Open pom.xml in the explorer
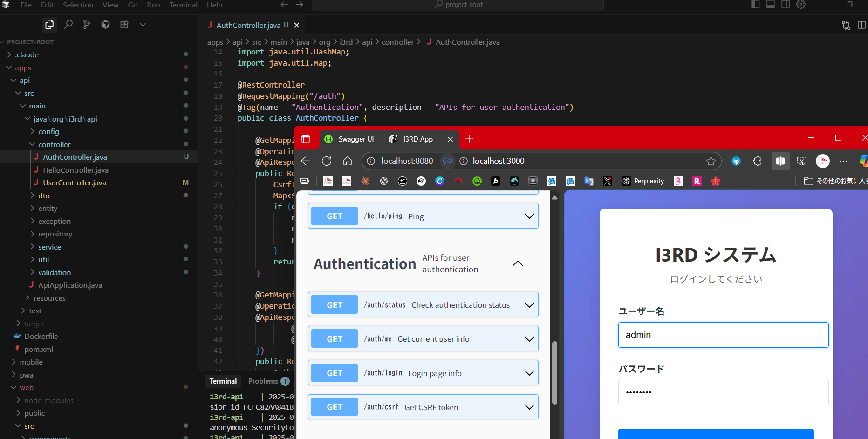Viewport: 868px width, 439px height. pos(39,349)
